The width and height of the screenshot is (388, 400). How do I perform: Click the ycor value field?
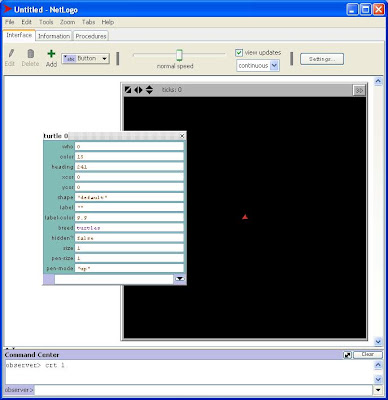[x=129, y=187]
